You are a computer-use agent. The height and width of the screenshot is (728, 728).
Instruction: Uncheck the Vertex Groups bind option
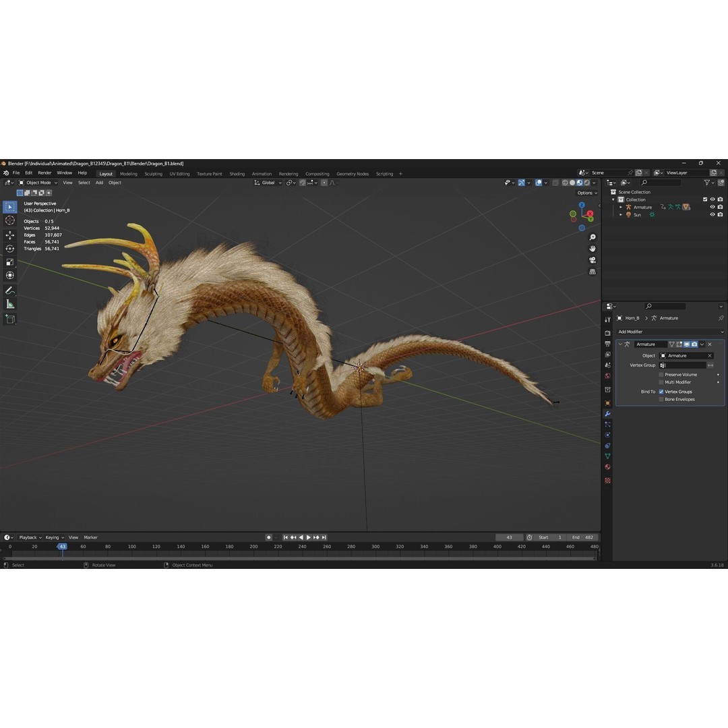coord(661,392)
